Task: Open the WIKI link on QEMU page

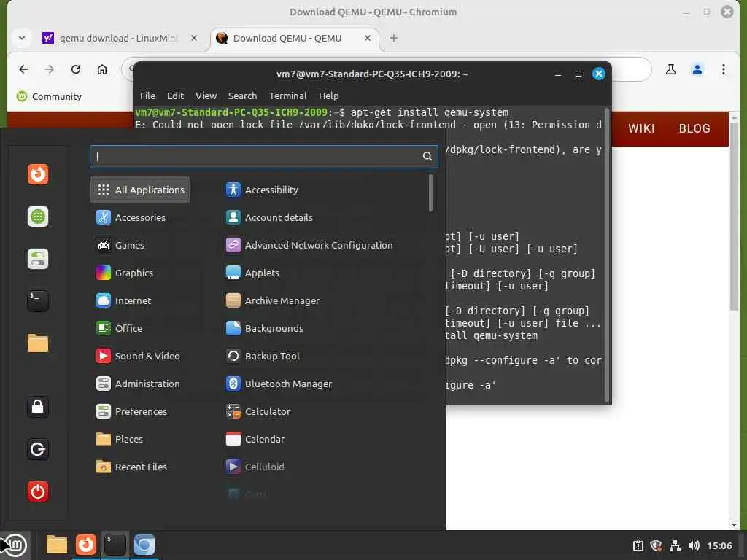Action: point(641,128)
